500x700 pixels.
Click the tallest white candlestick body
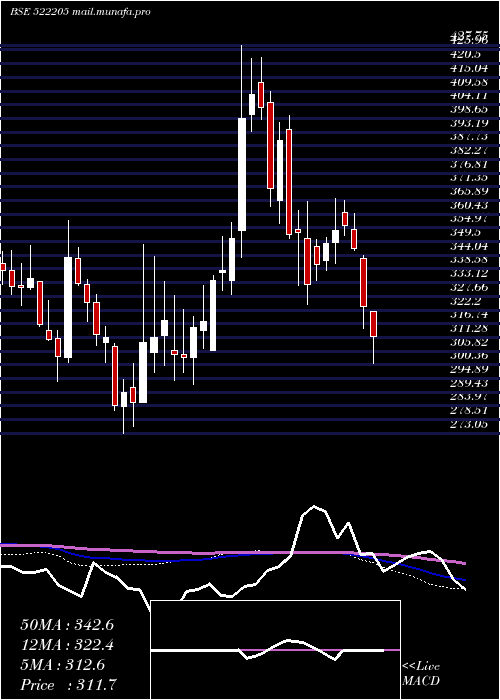tap(242, 175)
